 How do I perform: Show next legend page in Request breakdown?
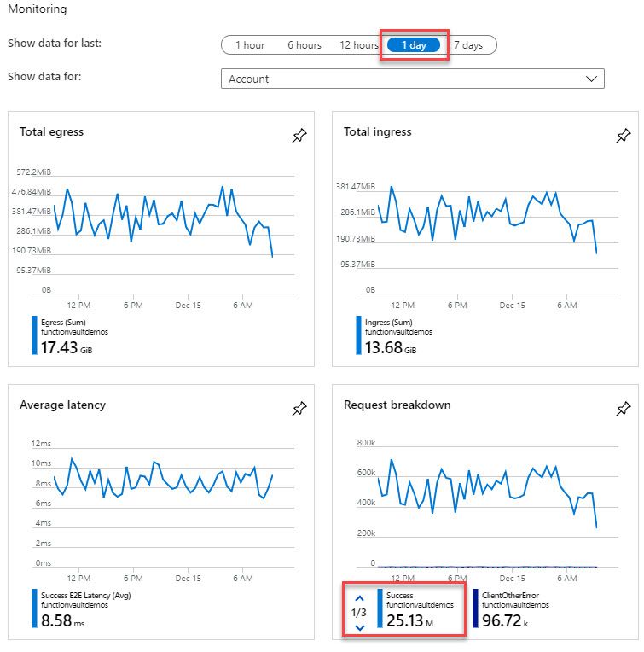[x=359, y=627]
